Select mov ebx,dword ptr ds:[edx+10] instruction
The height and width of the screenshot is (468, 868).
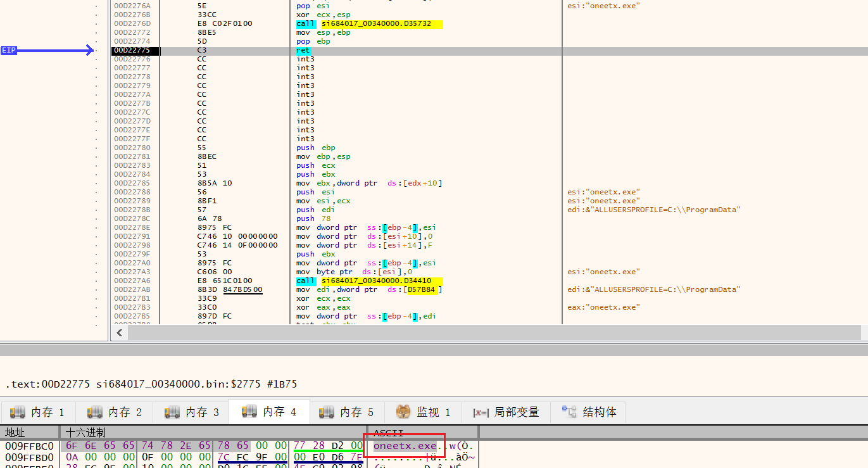pyautogui.click(x=369, y=183)
